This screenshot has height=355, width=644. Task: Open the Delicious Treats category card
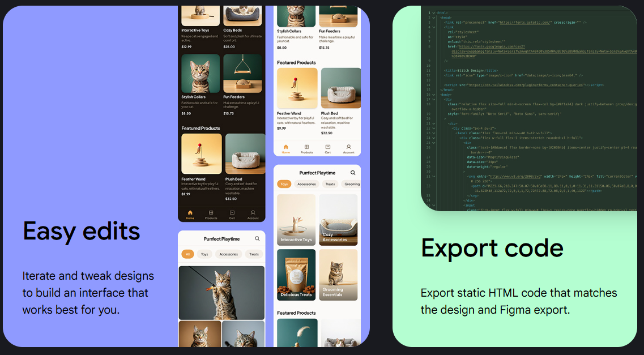pyautogui.click(x=296, y=275)
